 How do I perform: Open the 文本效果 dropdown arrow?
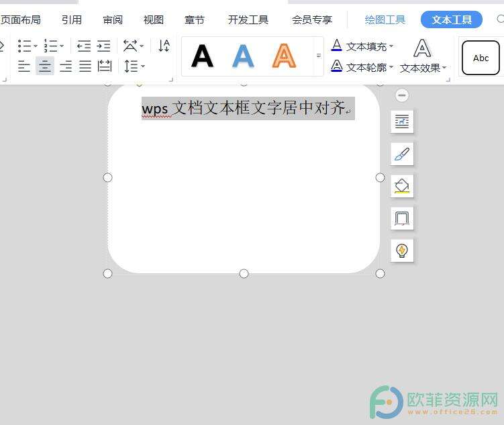(x=444, y=68)
